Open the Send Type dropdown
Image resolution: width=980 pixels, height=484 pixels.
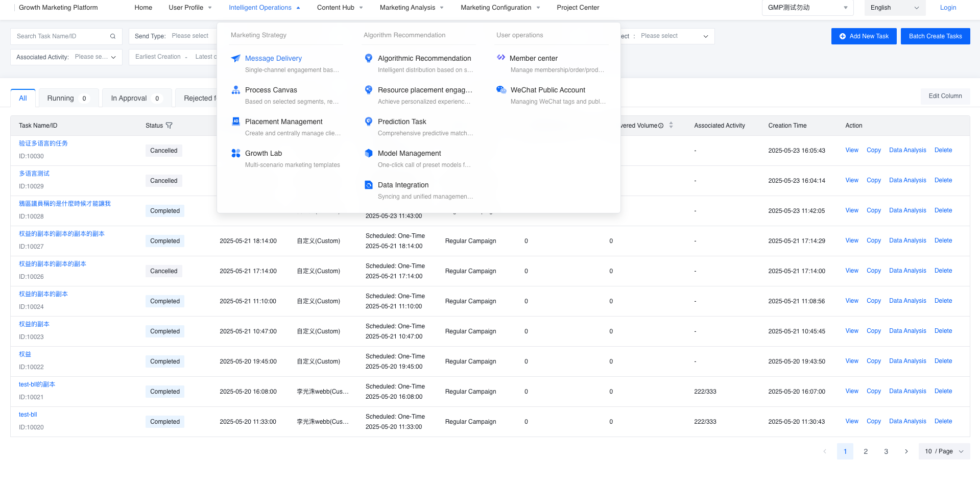pos(173,36)
